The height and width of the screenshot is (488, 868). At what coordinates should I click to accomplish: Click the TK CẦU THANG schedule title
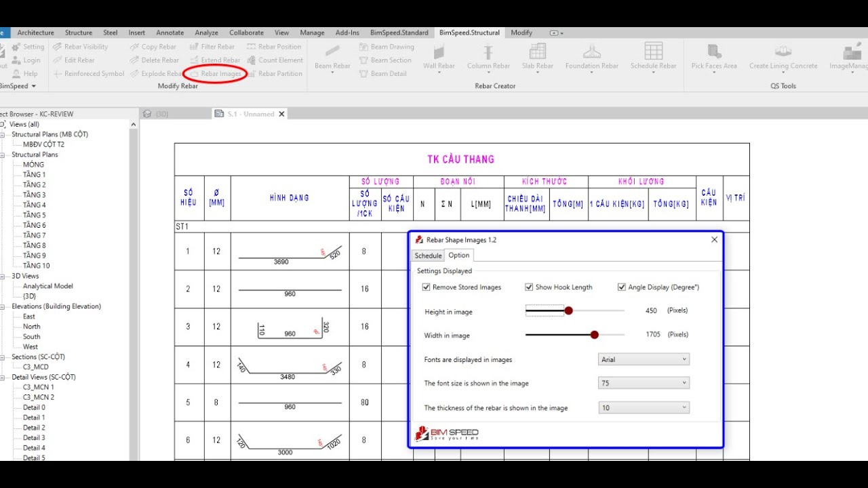coord(460,159)
